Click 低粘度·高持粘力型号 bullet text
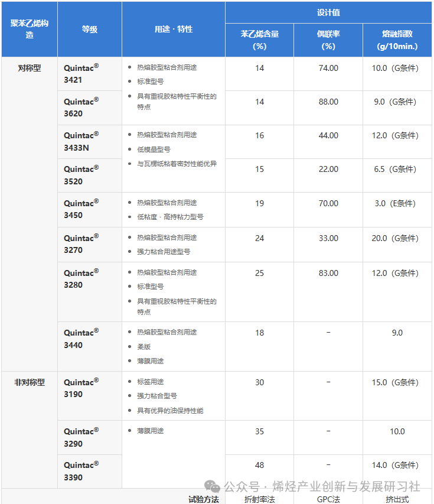434x504 pixels. (x=170, y=217)
